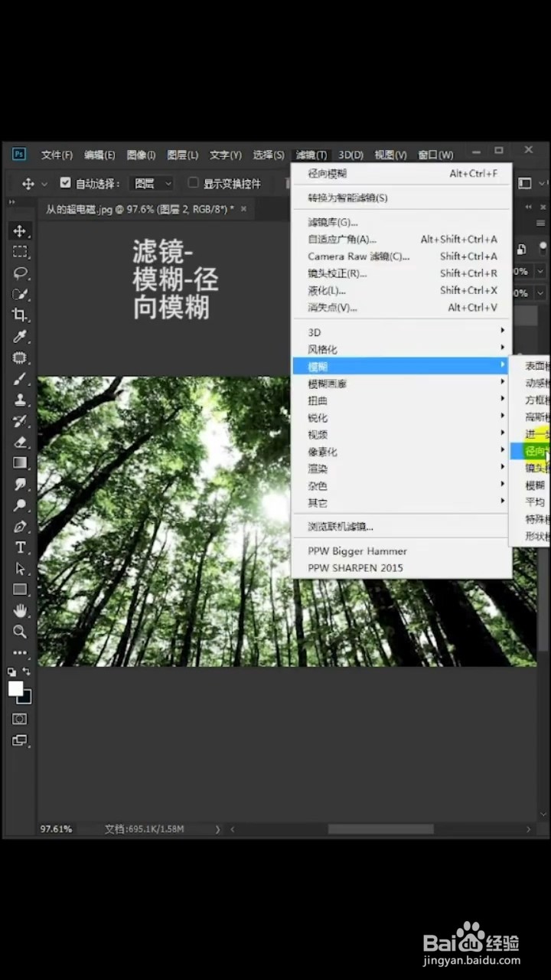
Task: Select the Smudge tool
Action: (20, 484)
